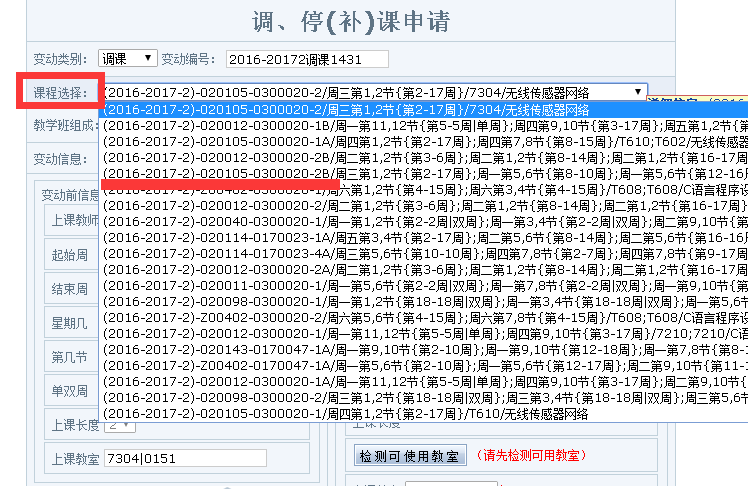This screenshot has width=748, height=489.
Task: Pick last option 020105-0300020-1 in T610
Action: [346, 413]
